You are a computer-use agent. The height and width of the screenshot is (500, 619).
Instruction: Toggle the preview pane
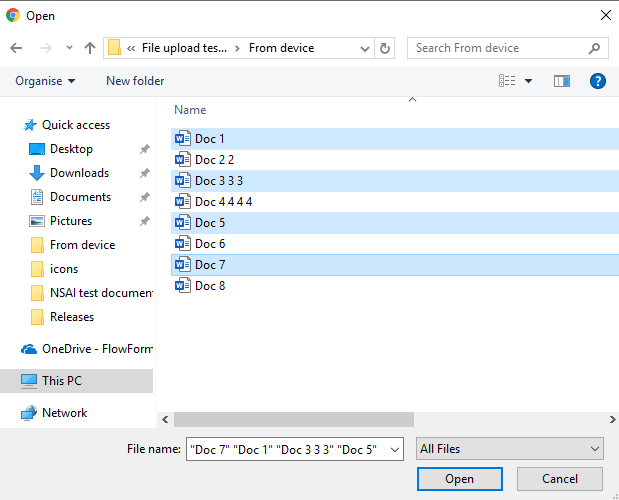[x=562, y=81]
